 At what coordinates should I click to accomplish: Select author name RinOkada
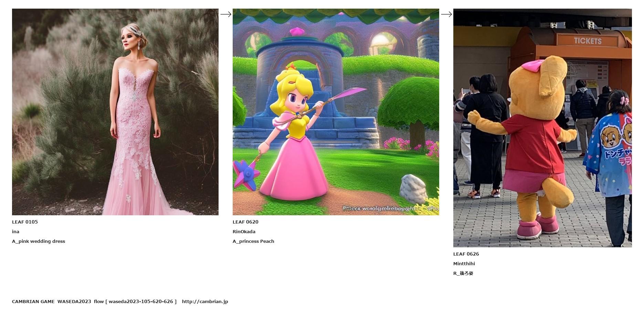tap(244, 231)
